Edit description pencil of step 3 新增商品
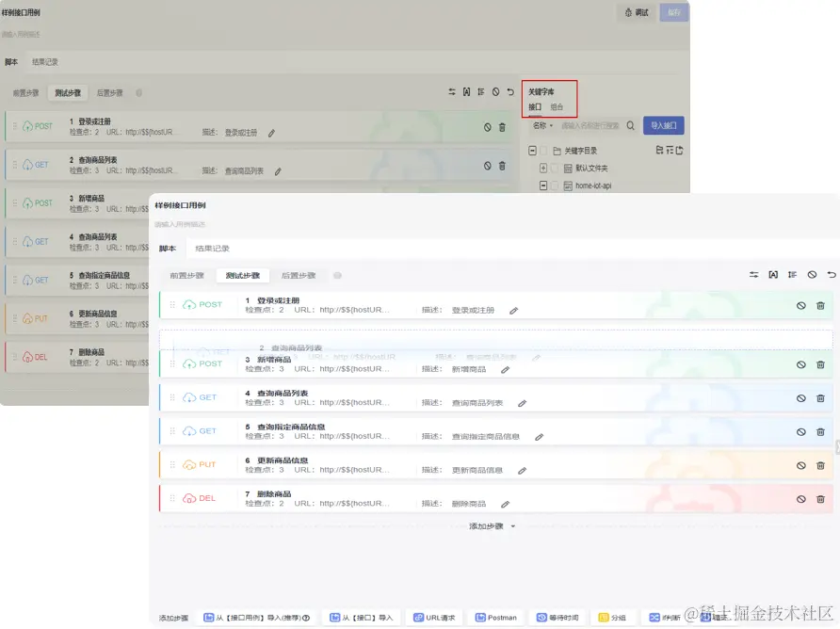This screenshot has width=840, height=629. (505, 370)
